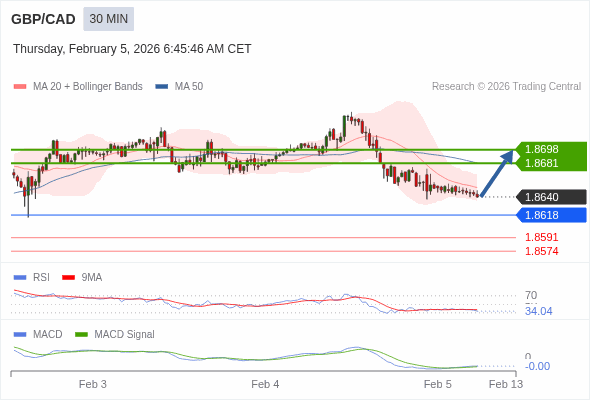Click the RSI value 34.04

[x=538, y=312]
